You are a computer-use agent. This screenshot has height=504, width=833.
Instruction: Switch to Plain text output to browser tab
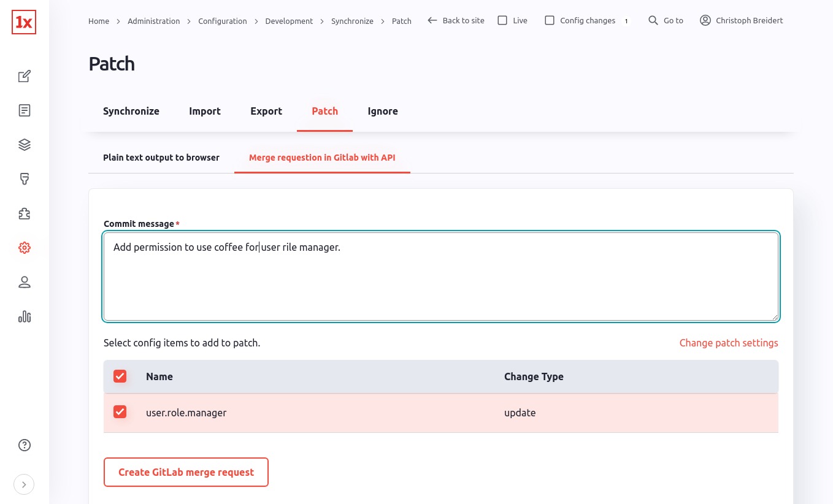tap(161, 158)
